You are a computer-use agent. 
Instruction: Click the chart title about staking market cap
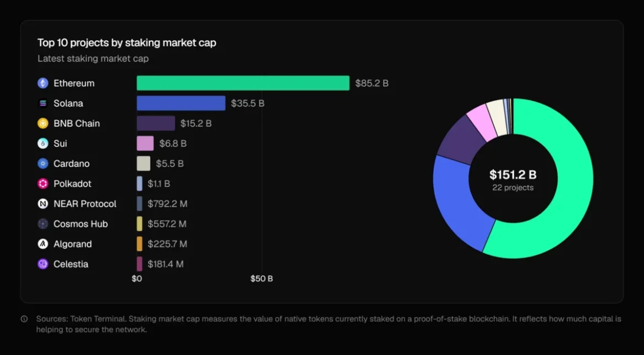pyautogui.click(x=127, y=43)
